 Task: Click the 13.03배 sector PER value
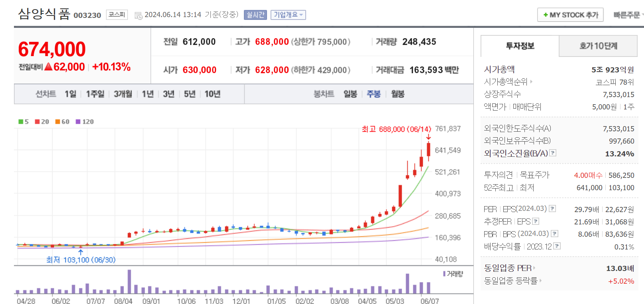click(620, 269)
